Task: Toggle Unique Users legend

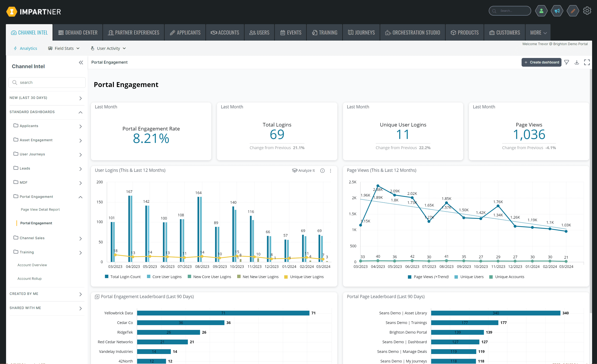Action: (469, 277)
